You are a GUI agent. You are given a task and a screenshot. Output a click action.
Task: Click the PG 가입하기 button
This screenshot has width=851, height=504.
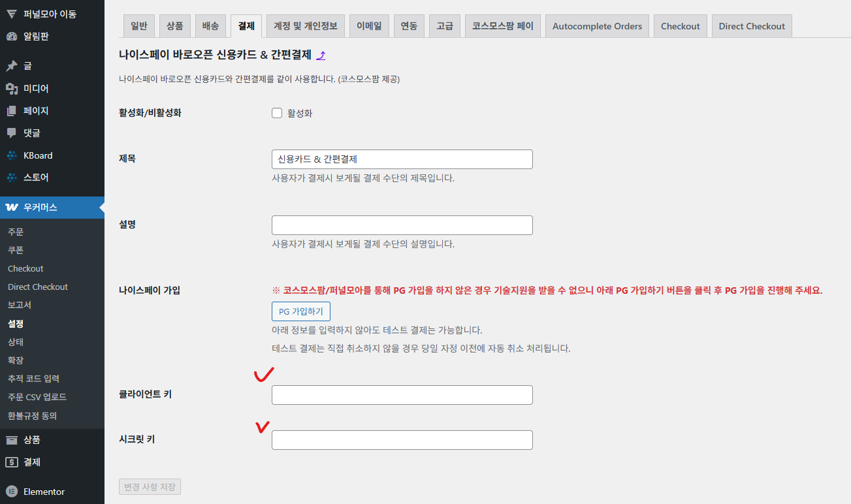tap(301, 311)
